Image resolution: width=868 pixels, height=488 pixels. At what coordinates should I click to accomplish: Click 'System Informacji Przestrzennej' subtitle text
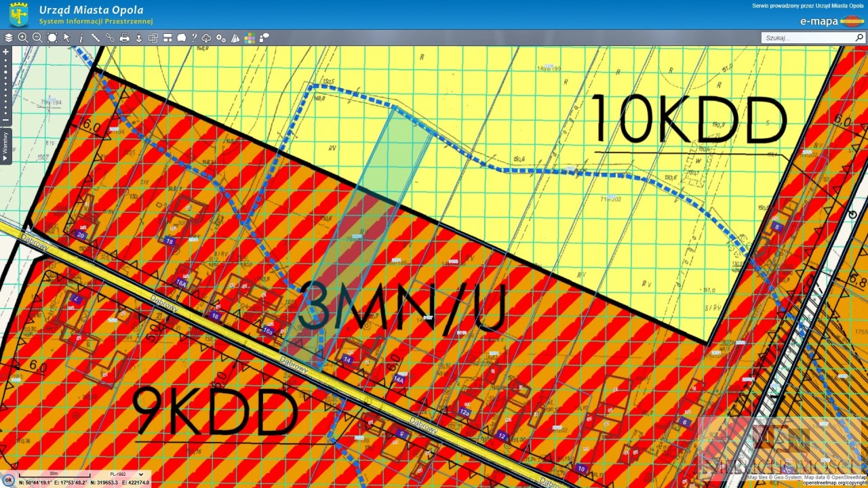pyautogui.click(x=96, y=21)
